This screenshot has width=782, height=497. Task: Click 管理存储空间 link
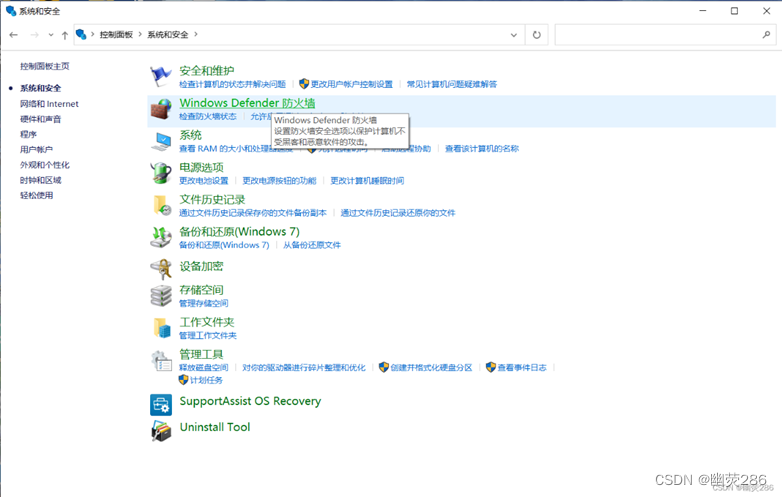coord(203,303)
